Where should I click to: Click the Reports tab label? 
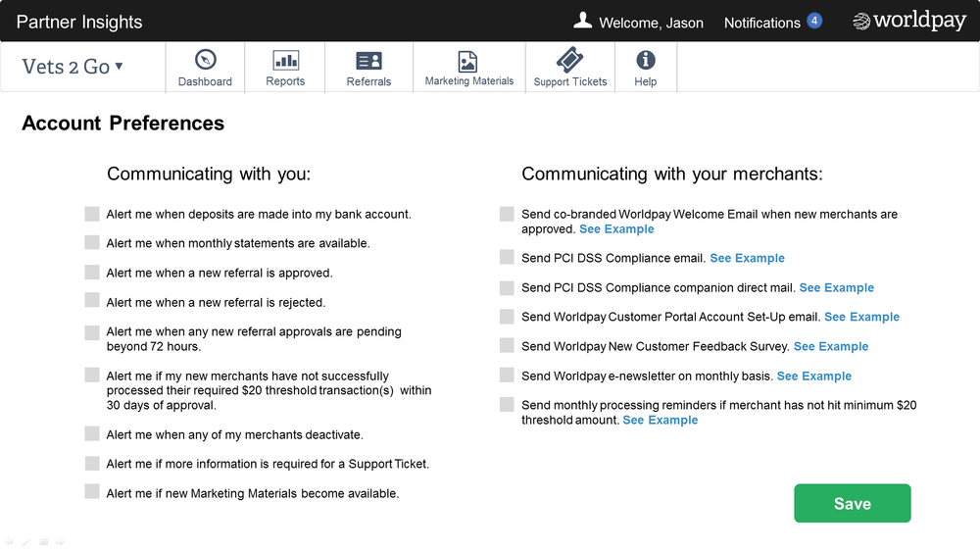[x=285, y=81]
